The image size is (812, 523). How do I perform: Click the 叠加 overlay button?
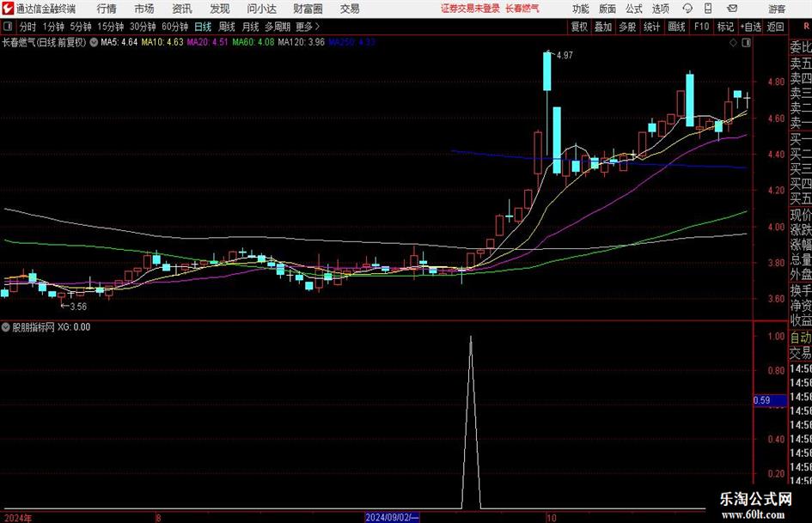603,27
